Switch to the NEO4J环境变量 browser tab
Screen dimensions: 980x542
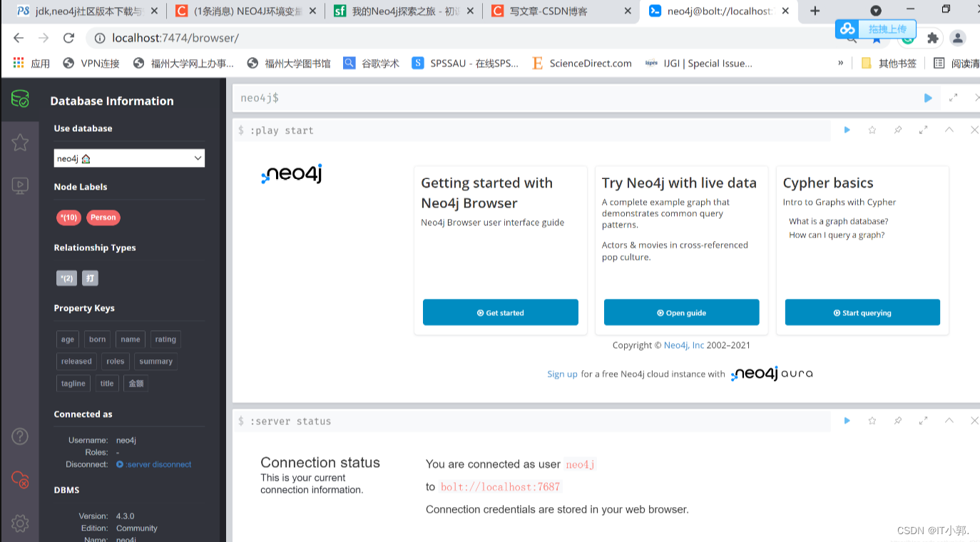[245, 11]
